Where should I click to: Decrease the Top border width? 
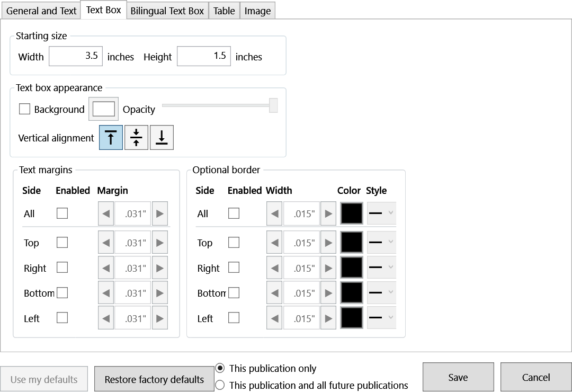[x=274, y=243]
